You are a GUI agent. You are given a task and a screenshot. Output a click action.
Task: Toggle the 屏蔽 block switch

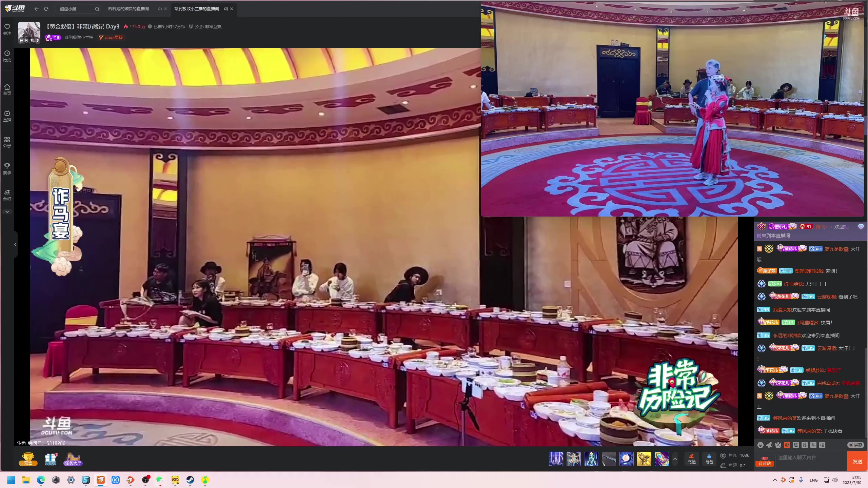coord(855,445)
